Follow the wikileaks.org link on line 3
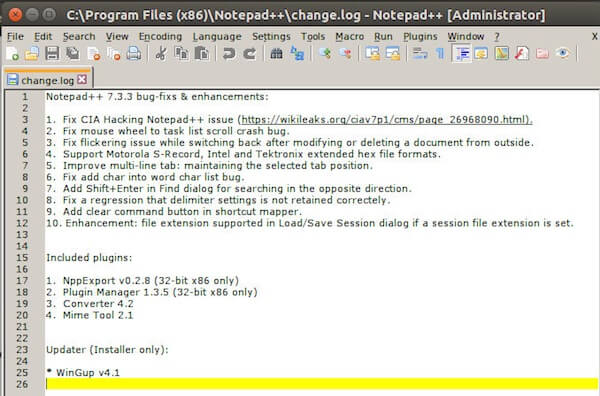Viewport: 600px width, 396px height. coord(386,120)
